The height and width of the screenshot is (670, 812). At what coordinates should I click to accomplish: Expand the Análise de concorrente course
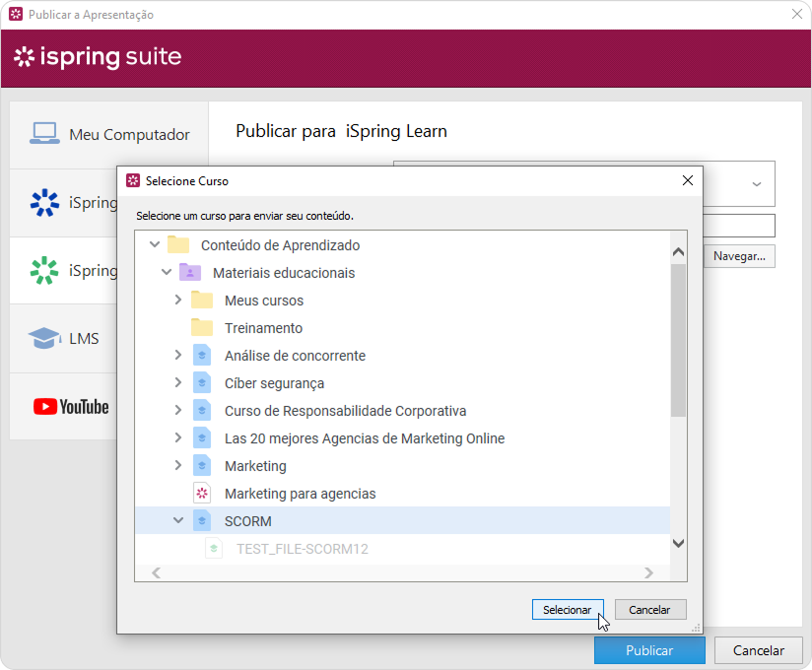(178, 356)
